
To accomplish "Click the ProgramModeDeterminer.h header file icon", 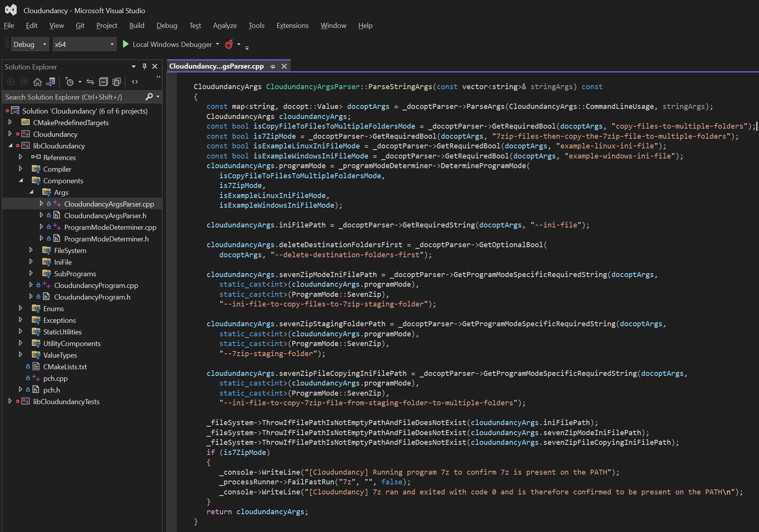I will point(57,239).
